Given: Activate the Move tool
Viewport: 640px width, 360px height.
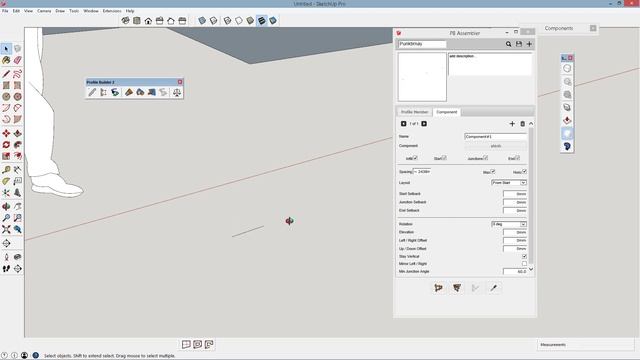Looking at the screenshot, I should pyautogui.click(x=6, y=133).
